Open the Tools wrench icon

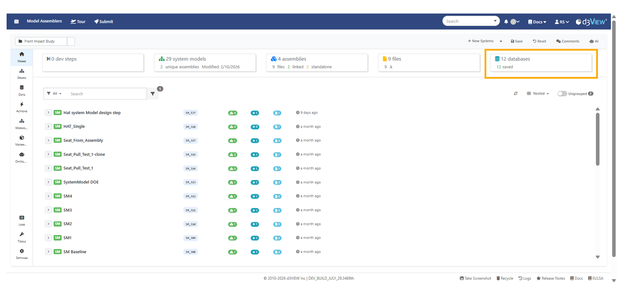[21, 237]
